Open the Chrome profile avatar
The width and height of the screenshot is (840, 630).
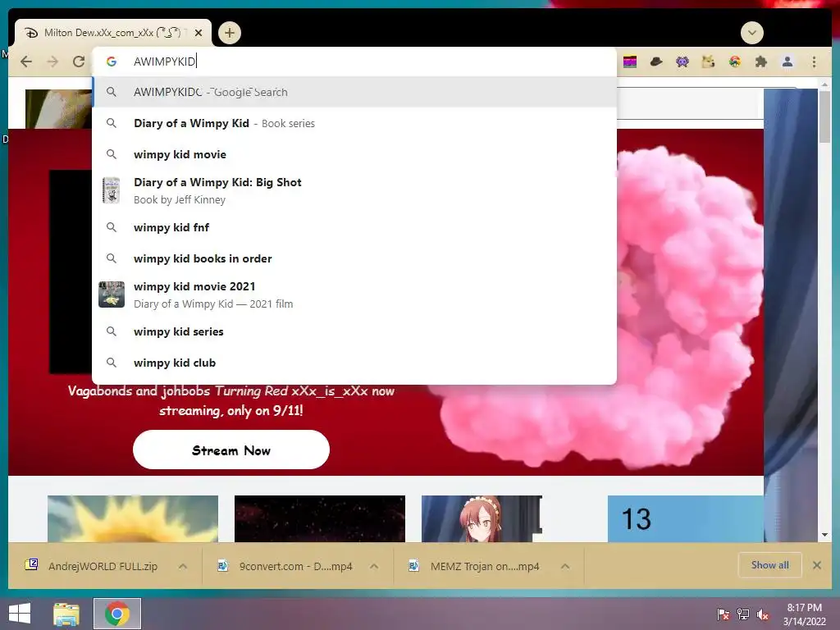click(787, 62)
